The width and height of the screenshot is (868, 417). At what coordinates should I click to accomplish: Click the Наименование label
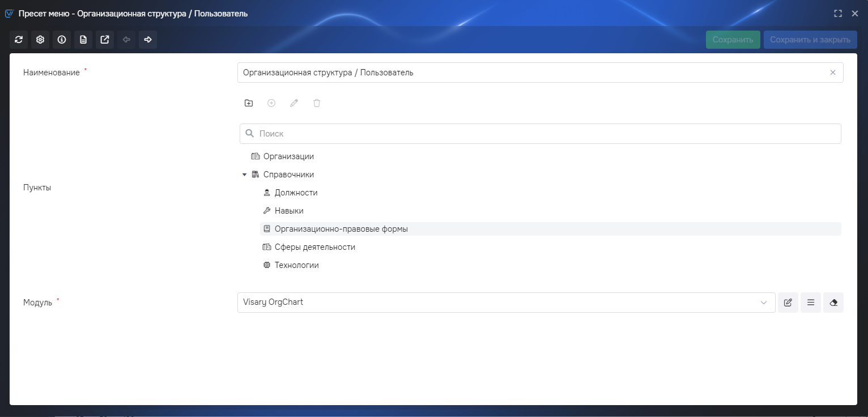tap(52, 73)
